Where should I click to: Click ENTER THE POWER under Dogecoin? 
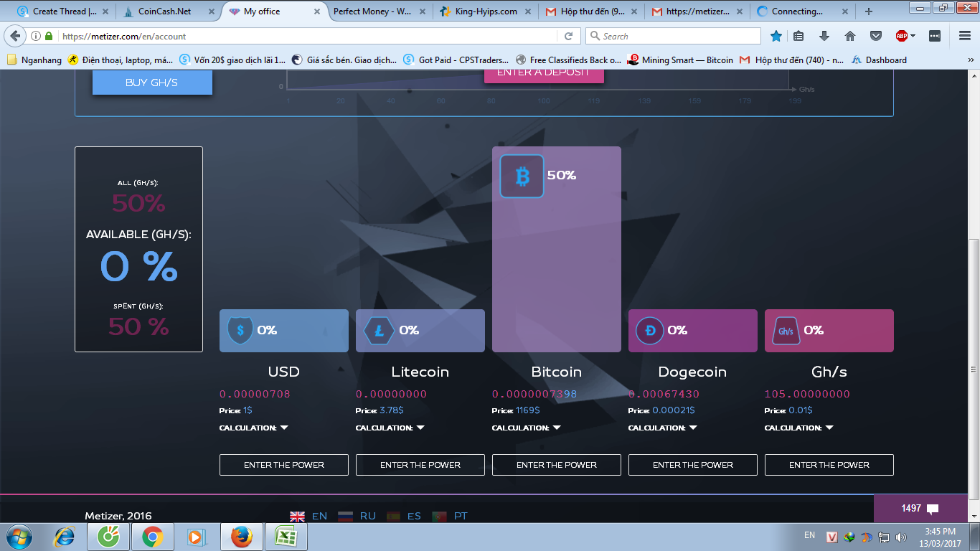pyautogui.click(x=693, y=465)
